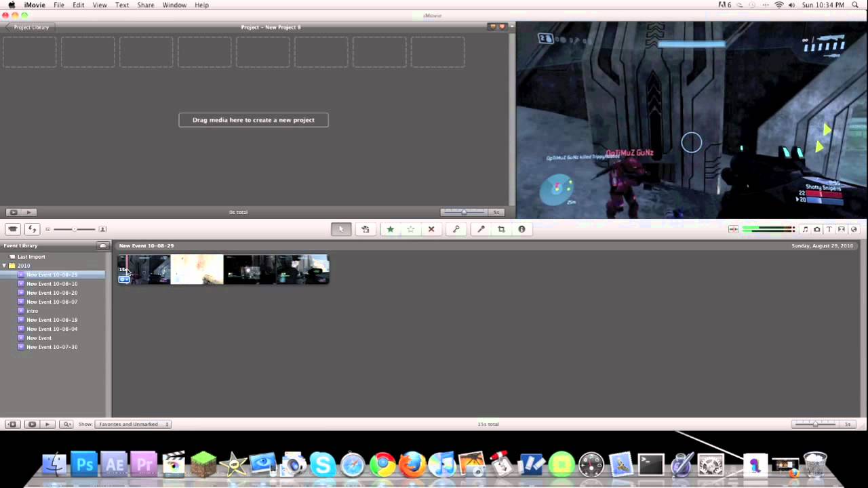
Task: Open the Show Favorites and Unmarked dropdown
Action: (x=133, y=424)
